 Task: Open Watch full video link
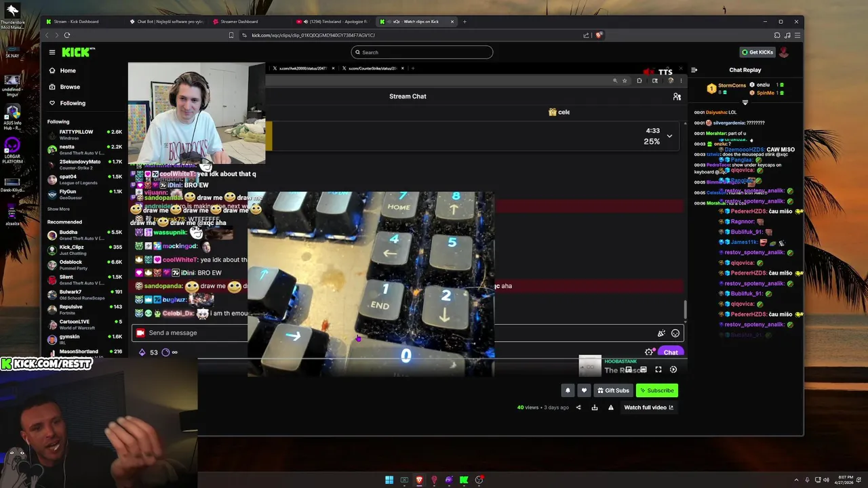click(648, 407)
